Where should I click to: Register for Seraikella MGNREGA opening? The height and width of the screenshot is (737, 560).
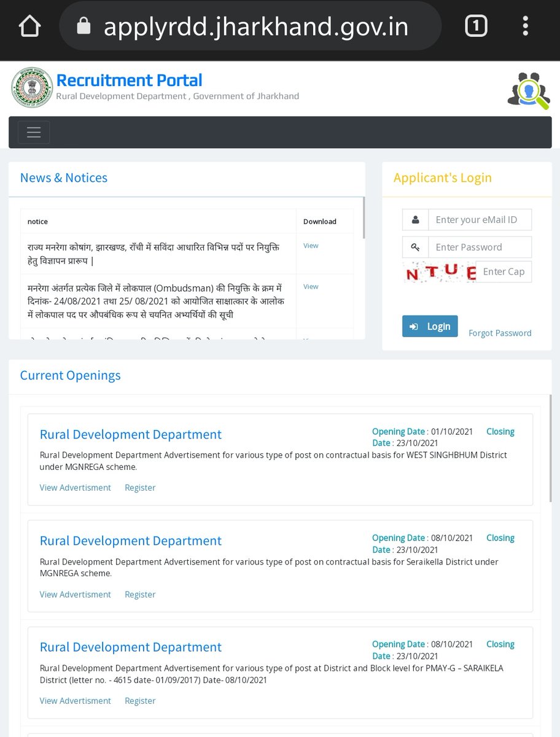coord(140,595)
